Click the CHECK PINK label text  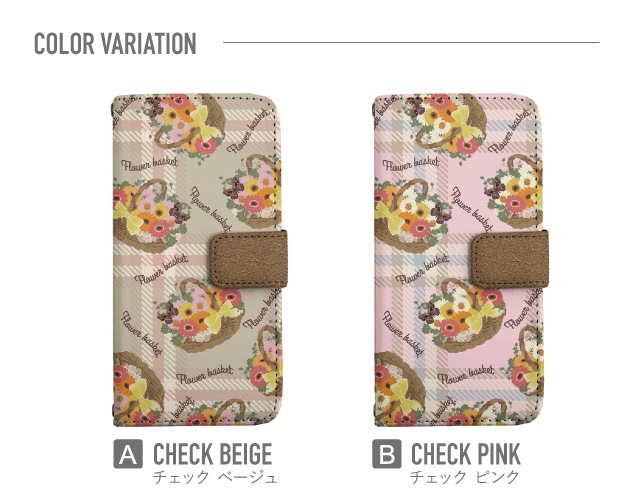point(466,454)
